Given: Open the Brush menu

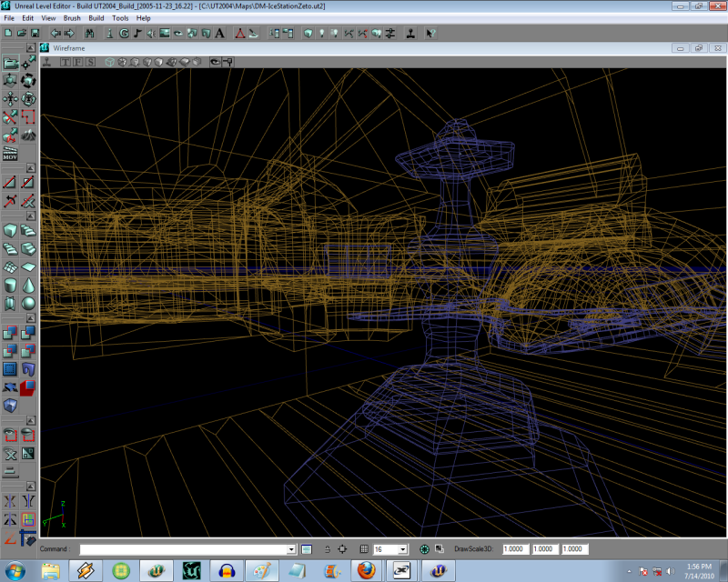Looking at the screenshot, I should (x=72, y=18).
